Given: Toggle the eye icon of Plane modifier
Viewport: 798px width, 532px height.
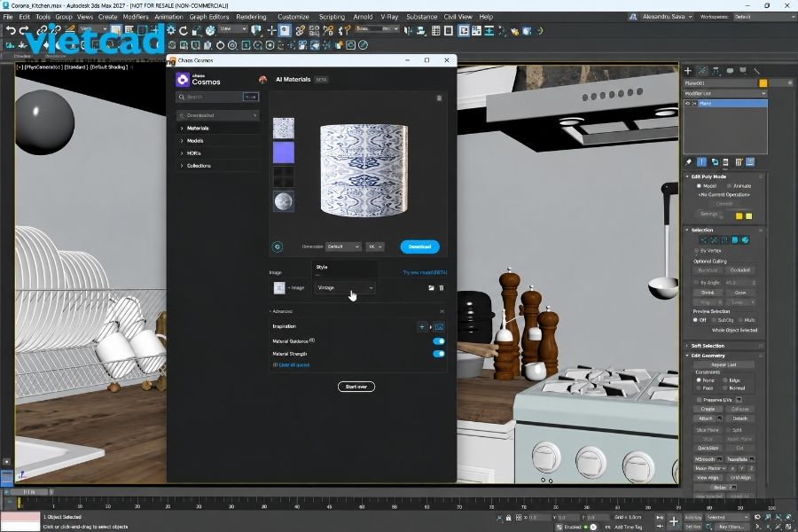Looking at the screenshot, I should pos(687,104).
